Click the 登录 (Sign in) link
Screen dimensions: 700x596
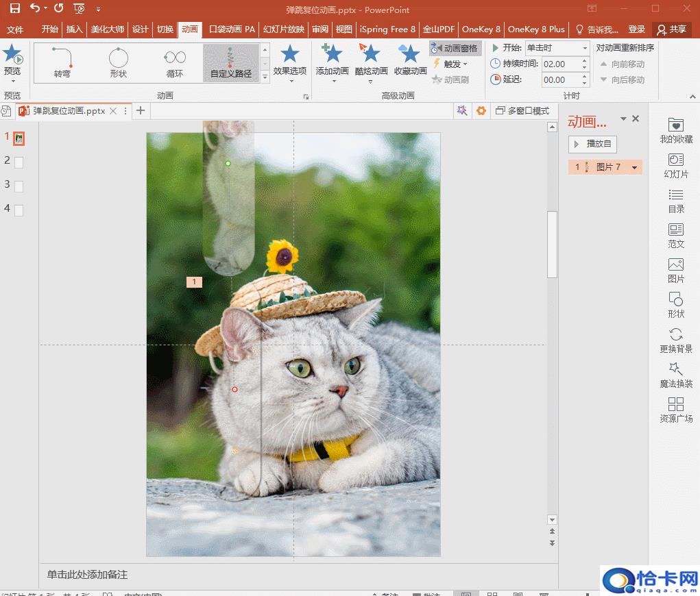[x=637, y=29]
